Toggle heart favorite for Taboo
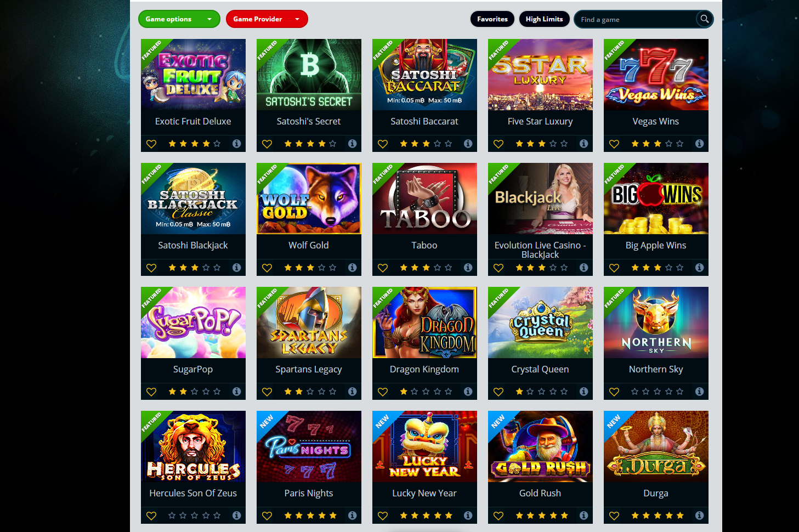 [383, 268]
